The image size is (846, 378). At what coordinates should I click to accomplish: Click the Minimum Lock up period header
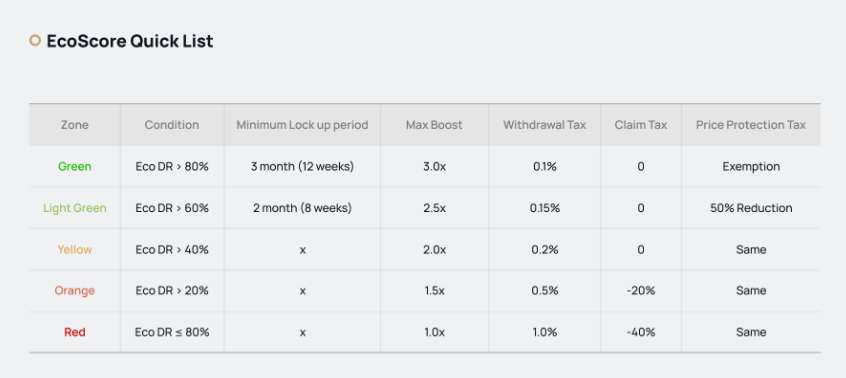click(x=302, y=125)
